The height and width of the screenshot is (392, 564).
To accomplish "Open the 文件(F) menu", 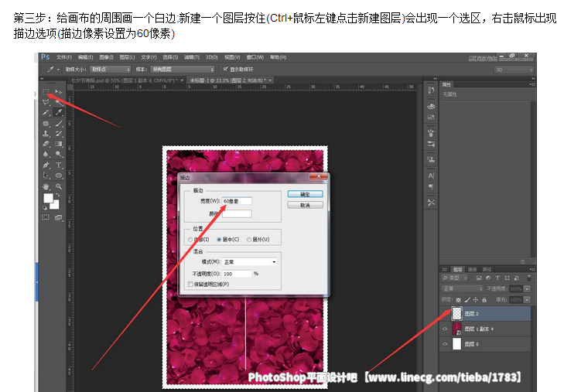I will pos(64,57).
